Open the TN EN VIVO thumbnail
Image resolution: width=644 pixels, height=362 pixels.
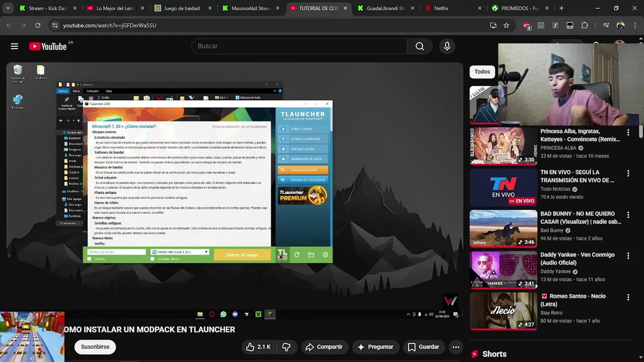[503, 188]
